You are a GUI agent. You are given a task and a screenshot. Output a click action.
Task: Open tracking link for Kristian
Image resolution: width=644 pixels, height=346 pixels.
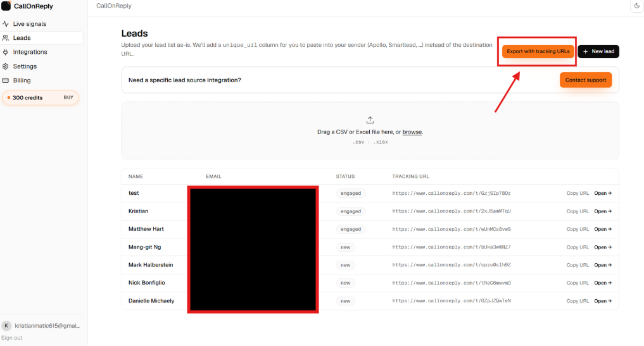(603, 211)
